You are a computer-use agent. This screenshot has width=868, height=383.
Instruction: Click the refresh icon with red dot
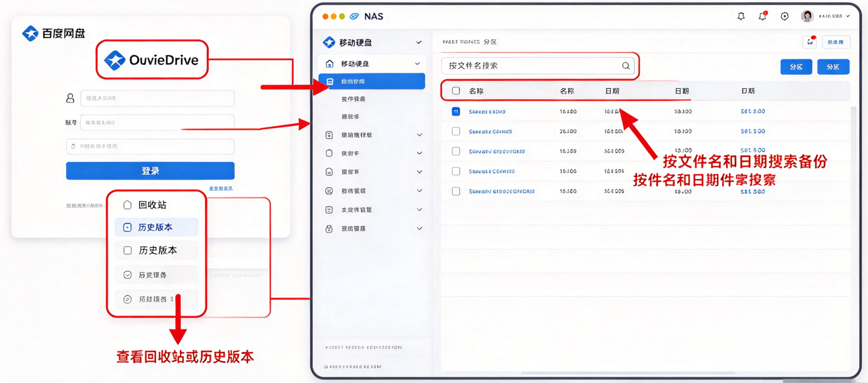tap(810, 42)
